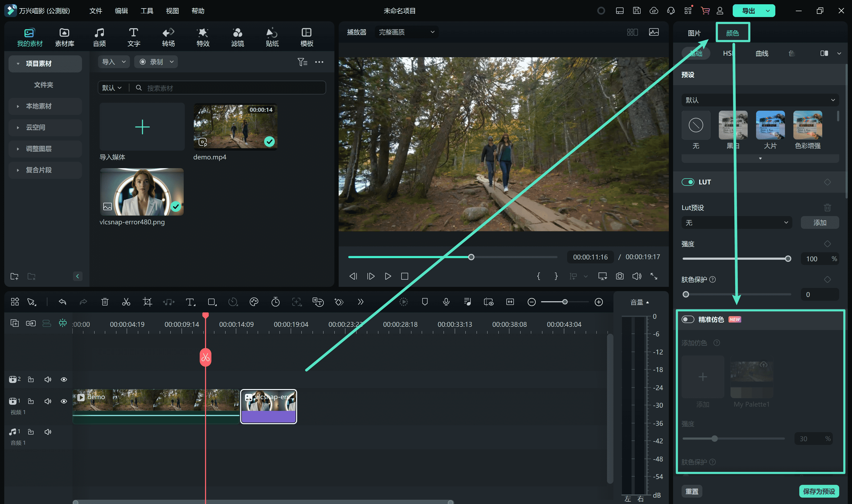
Task: Toggle the LUT switch off
Action: click(688, 182)
